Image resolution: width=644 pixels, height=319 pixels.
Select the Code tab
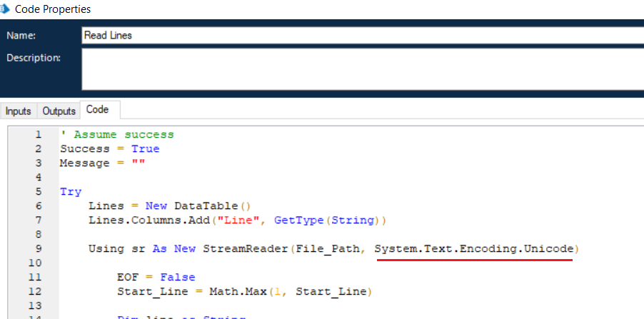pos(97,110)
